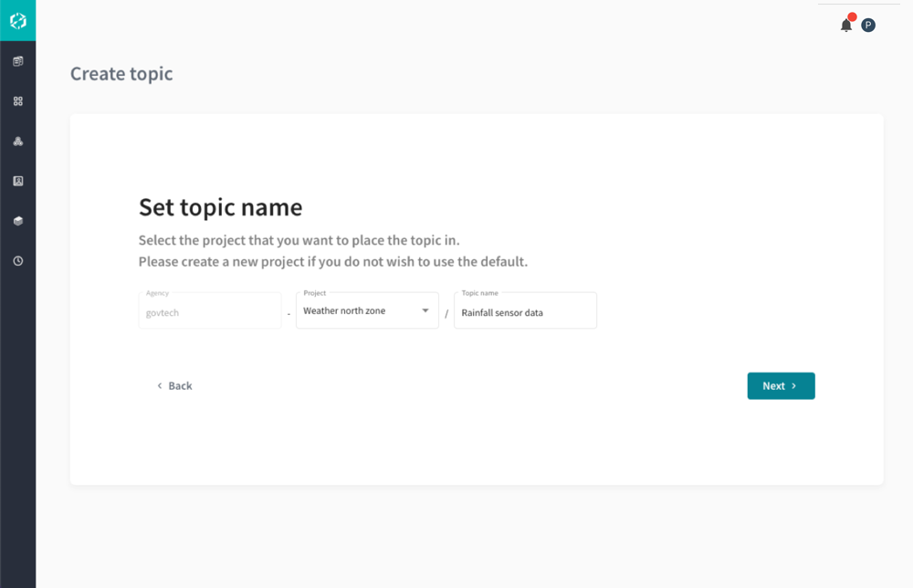The image size is (913, 588).
Task: Click the red notification badge dot
Action: click(852, 16)
